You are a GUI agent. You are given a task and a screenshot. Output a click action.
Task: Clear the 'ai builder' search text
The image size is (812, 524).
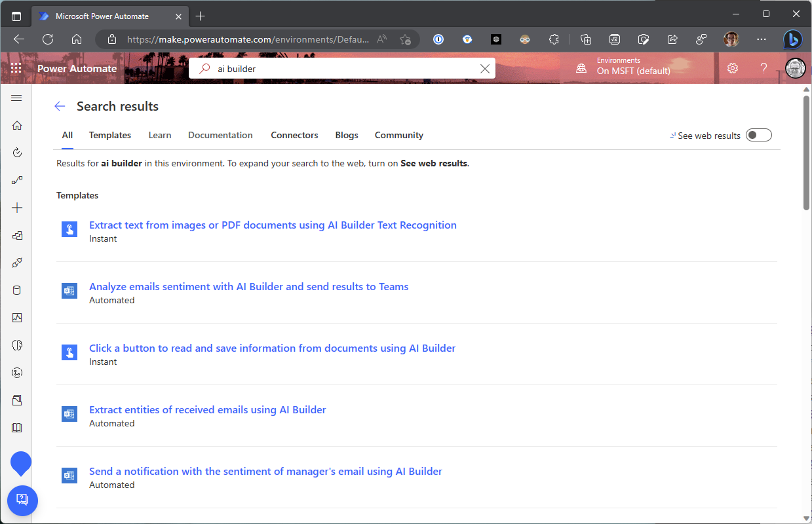pyautogui.click(x=485, y=68)
